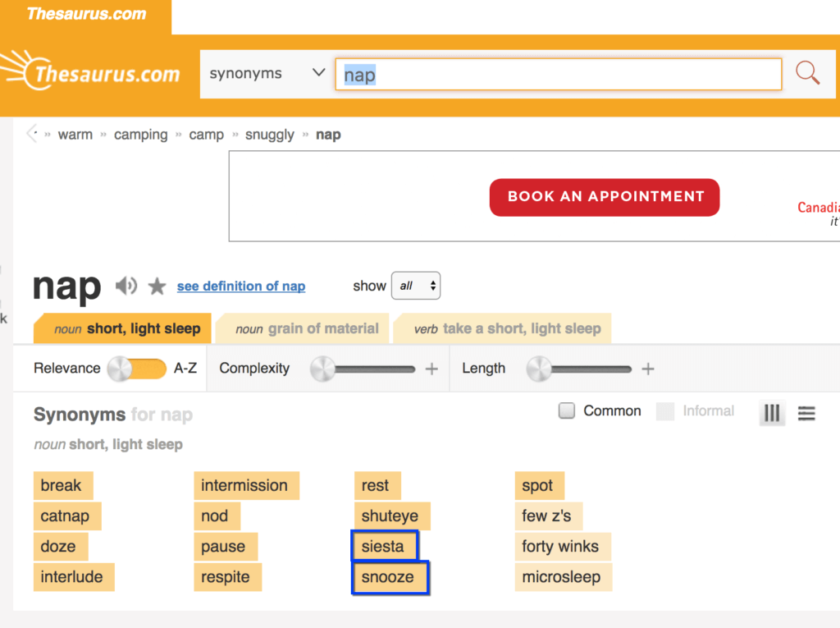Open the synonyms search type dropdown
The width and height of the screenshot is (840, 628).
(x=267, y=74)
